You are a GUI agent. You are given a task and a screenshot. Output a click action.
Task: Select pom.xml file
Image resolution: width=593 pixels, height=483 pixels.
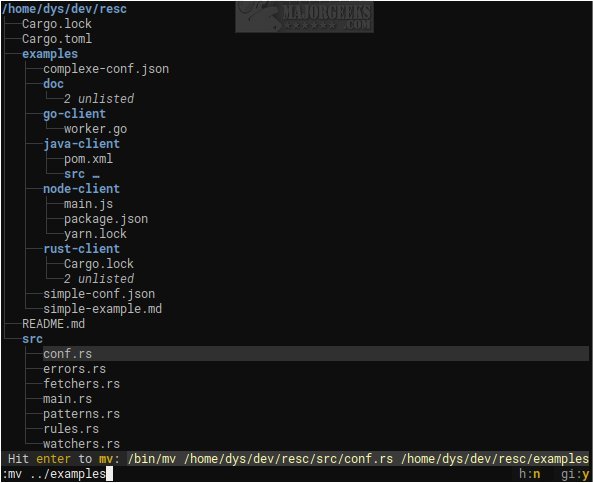point(88,159)
